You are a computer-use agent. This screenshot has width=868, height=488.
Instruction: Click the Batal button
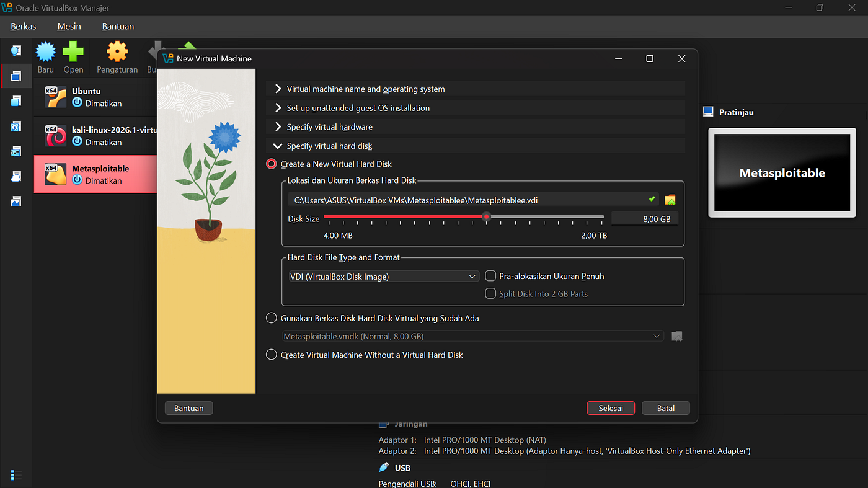pyautogui.click(x=666, y=408)
